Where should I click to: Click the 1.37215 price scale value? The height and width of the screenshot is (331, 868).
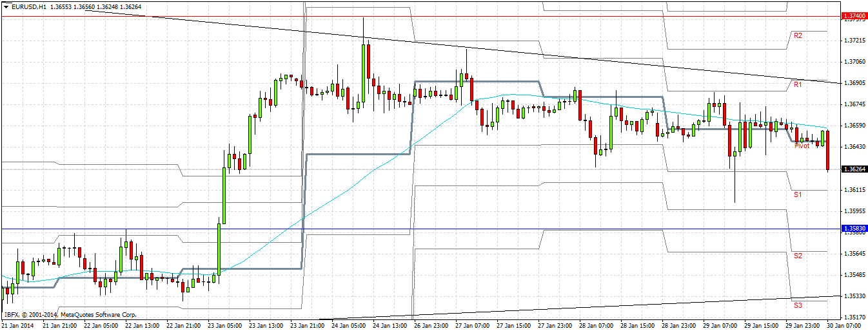click(x=854, y=41)
